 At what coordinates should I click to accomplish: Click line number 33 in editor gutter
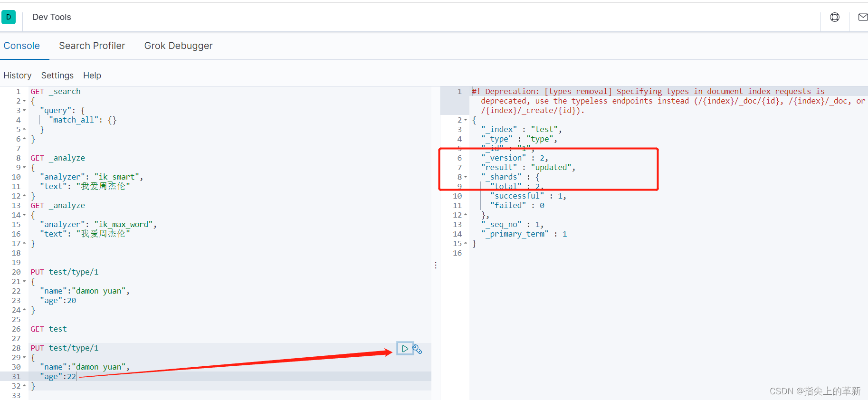(x=16, y=395)
